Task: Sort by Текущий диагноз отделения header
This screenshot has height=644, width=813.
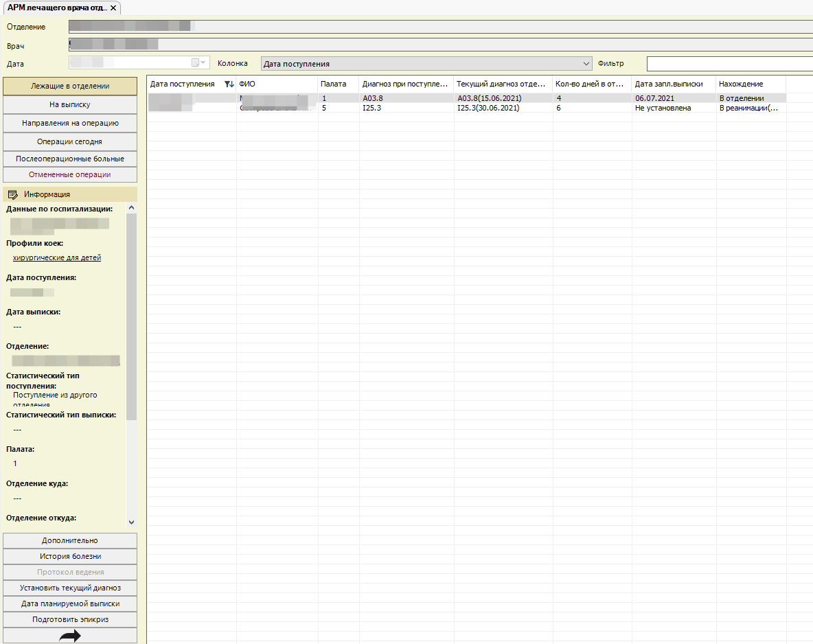Action: (503, 84)
